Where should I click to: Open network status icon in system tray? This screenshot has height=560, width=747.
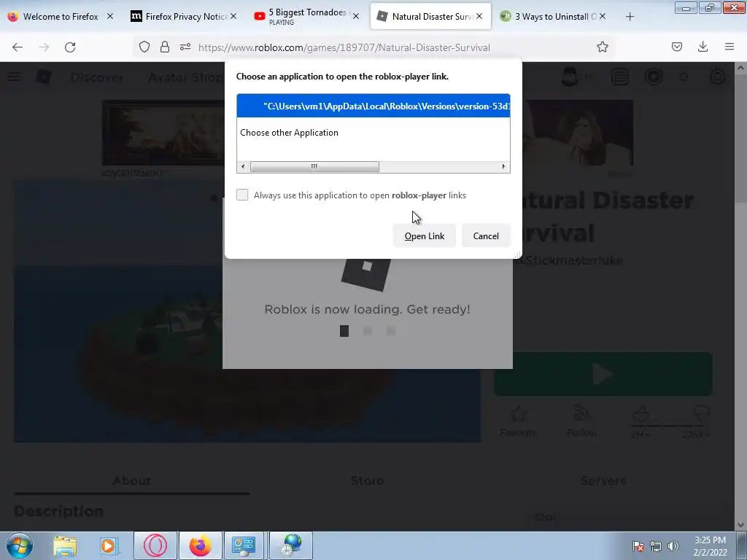(x=656, y=546)
